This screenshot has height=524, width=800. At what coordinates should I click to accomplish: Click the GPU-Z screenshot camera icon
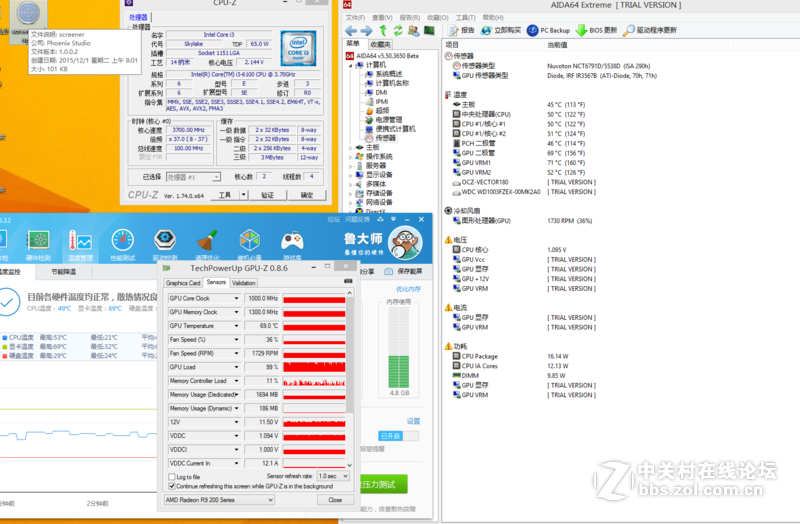pyautogui.click(x=348, y=281)
